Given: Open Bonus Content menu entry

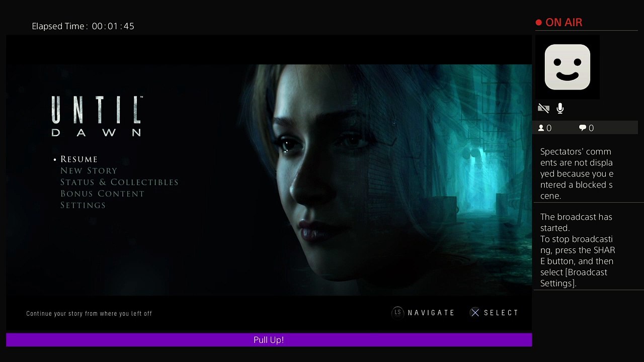Looking at the screenshot, I should click(102, 194).
